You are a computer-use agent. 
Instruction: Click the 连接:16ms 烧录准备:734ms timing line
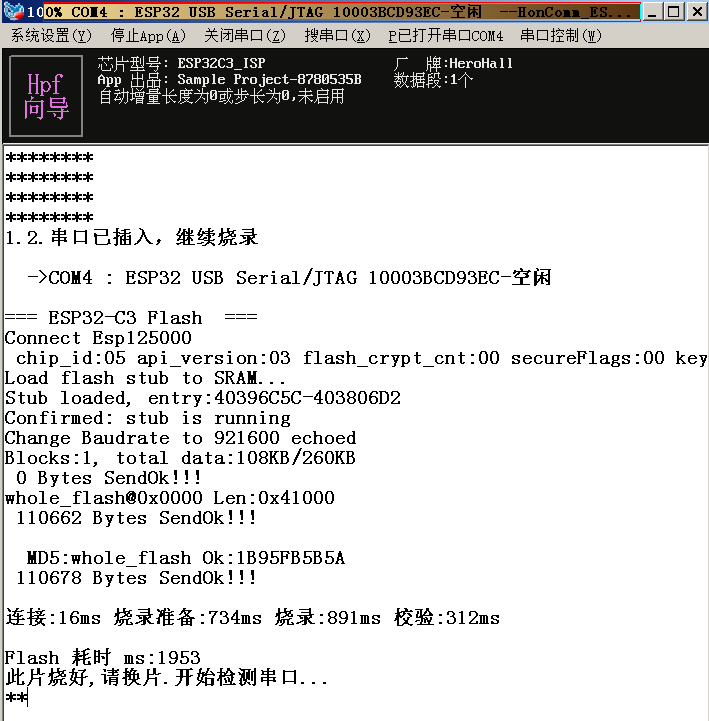[x=252, y=618]
